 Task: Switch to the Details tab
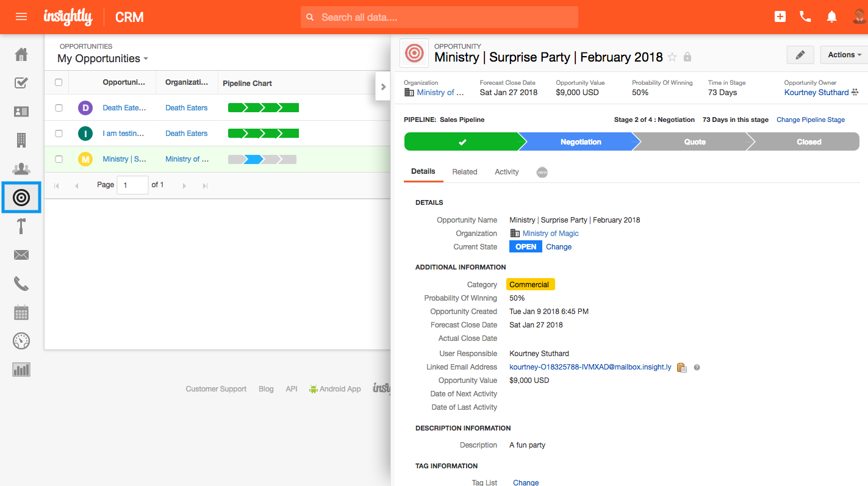(x=423, y=172)
